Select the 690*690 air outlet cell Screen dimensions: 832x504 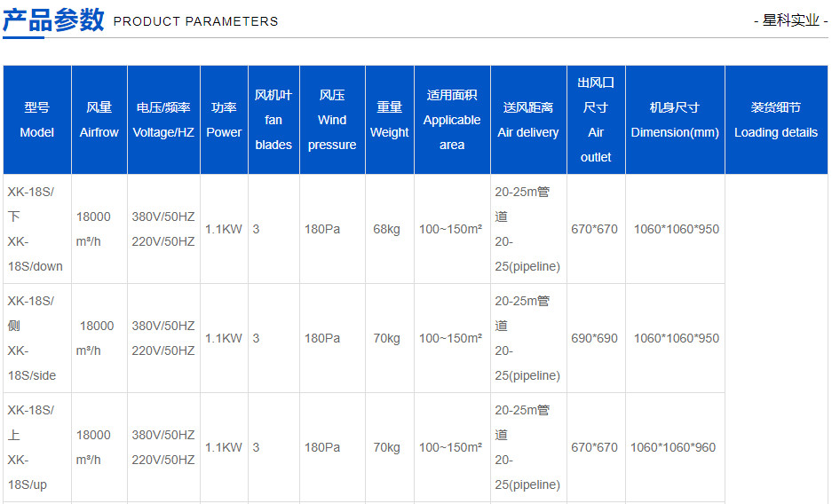pyautogui.click(x=596, y=338)
